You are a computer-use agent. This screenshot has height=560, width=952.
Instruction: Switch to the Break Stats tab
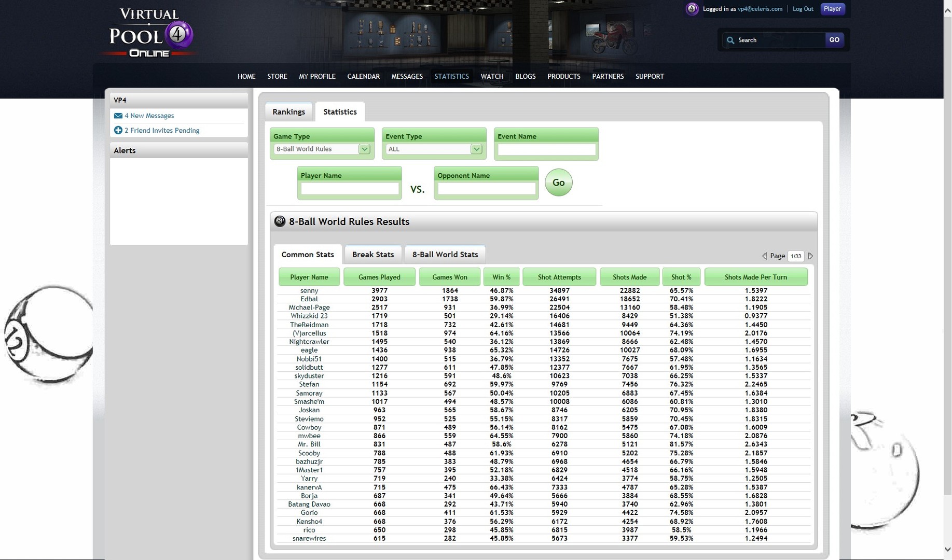coord(372,254)
